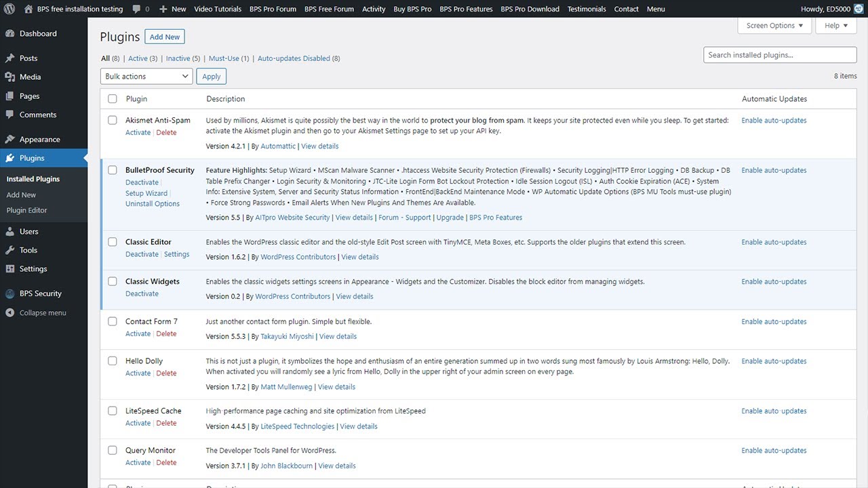Image resolution: width=868 pixels, height=488 pixels.
Task: Open BPS Free Forum in admin bar
Action: point(329,9)
